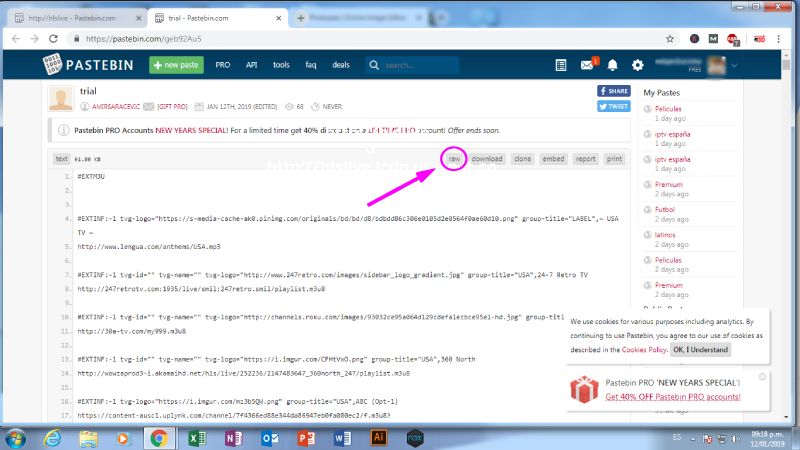The image size is (800, 450).
Task: Open Nox player from taskbar
Action: (x=415, y=438)
